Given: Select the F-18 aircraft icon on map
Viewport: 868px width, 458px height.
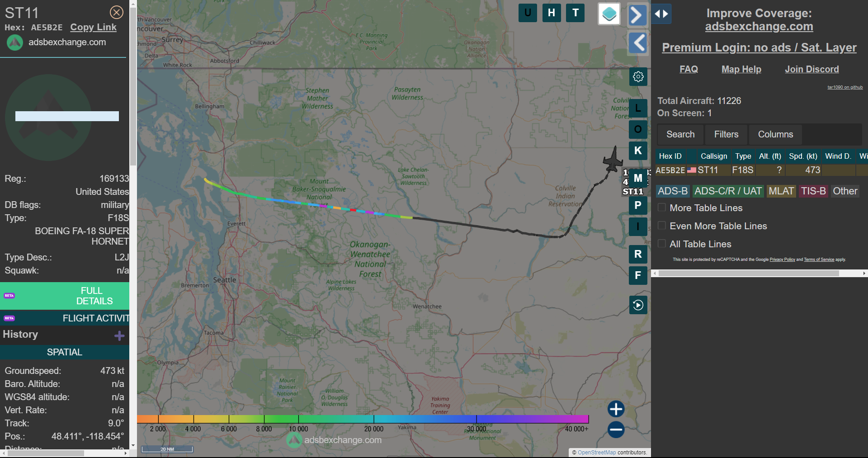Looking at the screenshot, I should click(613, 159).
